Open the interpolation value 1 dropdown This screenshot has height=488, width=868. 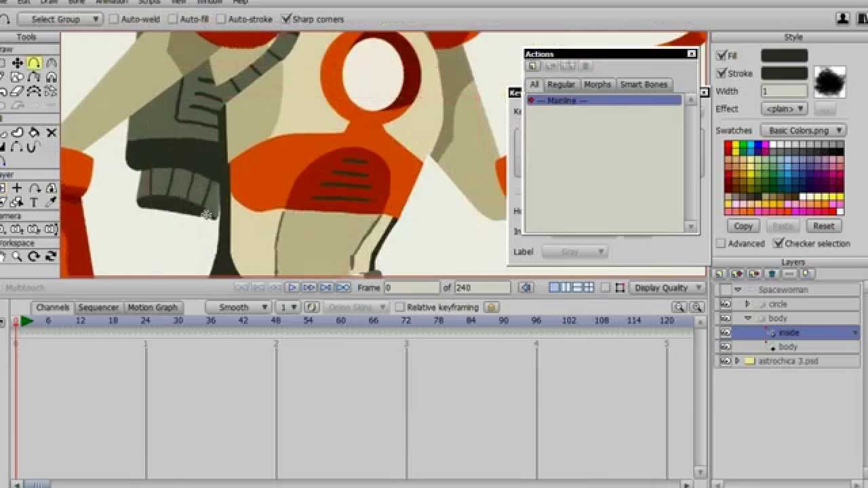pyautogui.click(x=288, y=307)
